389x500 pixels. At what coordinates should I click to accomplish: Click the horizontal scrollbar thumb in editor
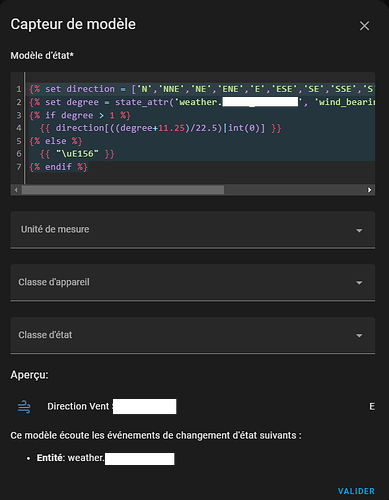point(123,190)
